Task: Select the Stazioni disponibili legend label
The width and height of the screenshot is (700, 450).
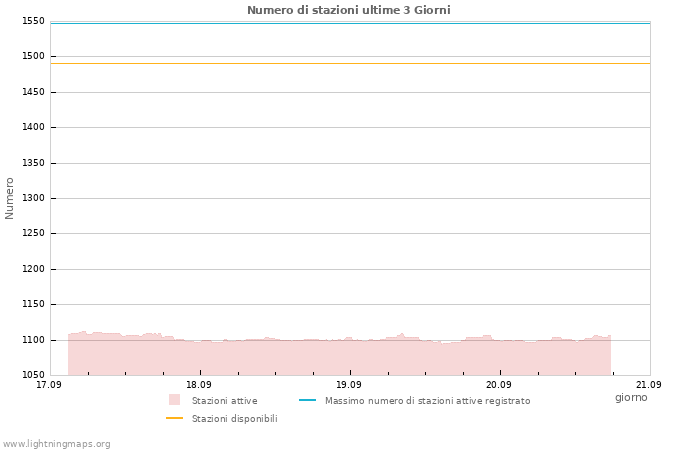Action: tap(235, 419)
